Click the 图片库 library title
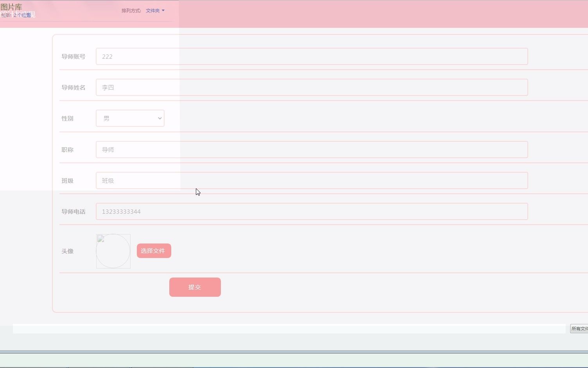The width and height of the screenshot is (588, 368). tap(11, 7)
